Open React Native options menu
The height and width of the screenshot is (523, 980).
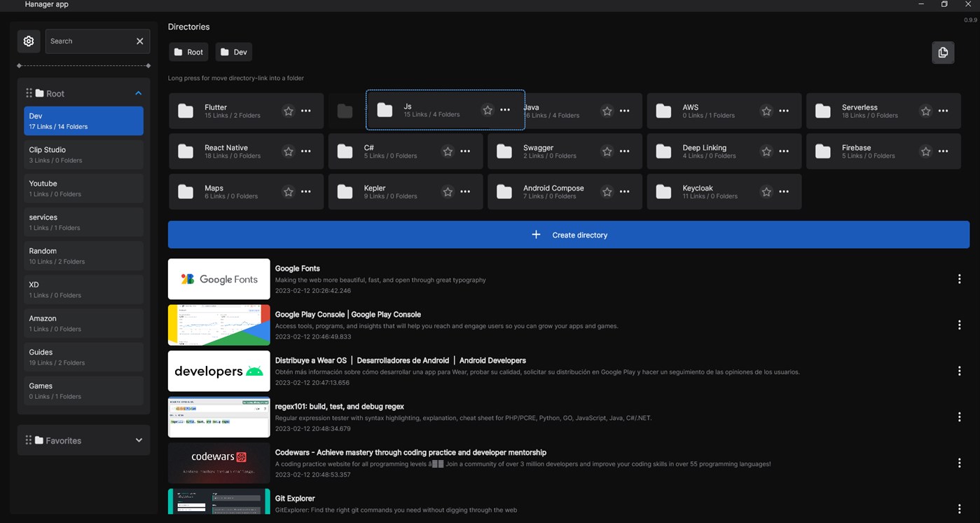306,151
